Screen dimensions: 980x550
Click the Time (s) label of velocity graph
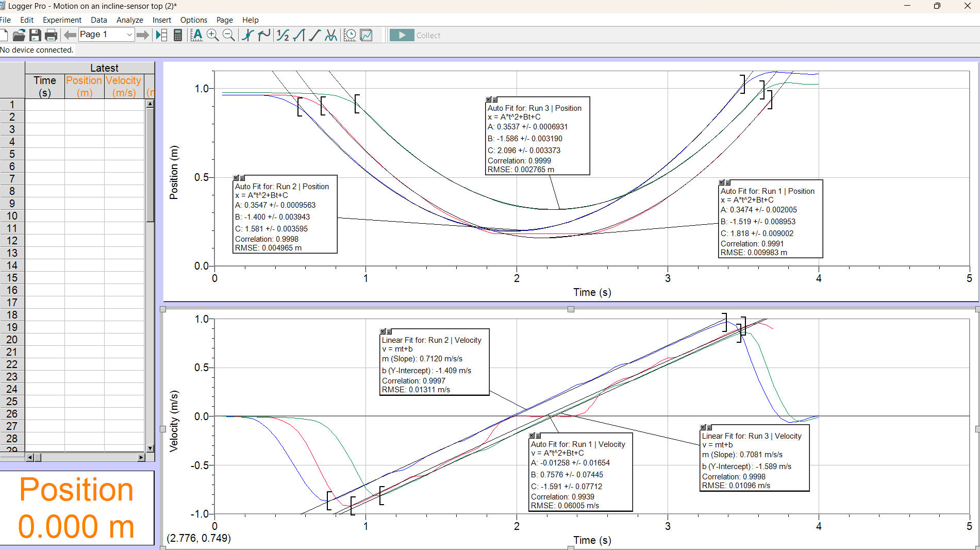click(x=592, y=540)
